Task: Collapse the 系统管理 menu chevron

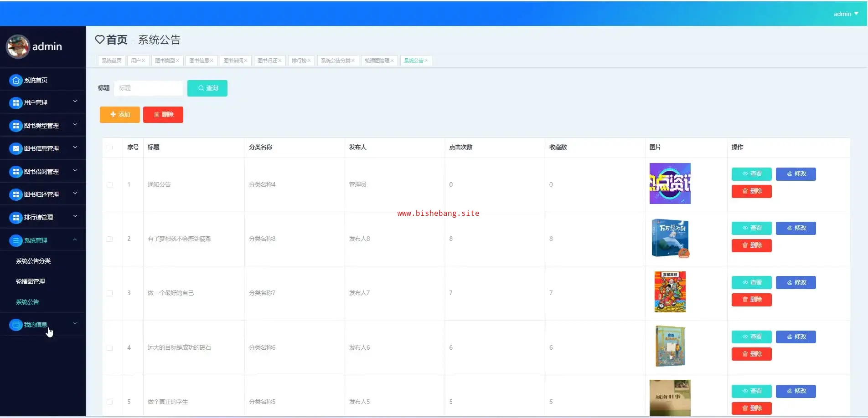Action: click(x=75, y=240)
